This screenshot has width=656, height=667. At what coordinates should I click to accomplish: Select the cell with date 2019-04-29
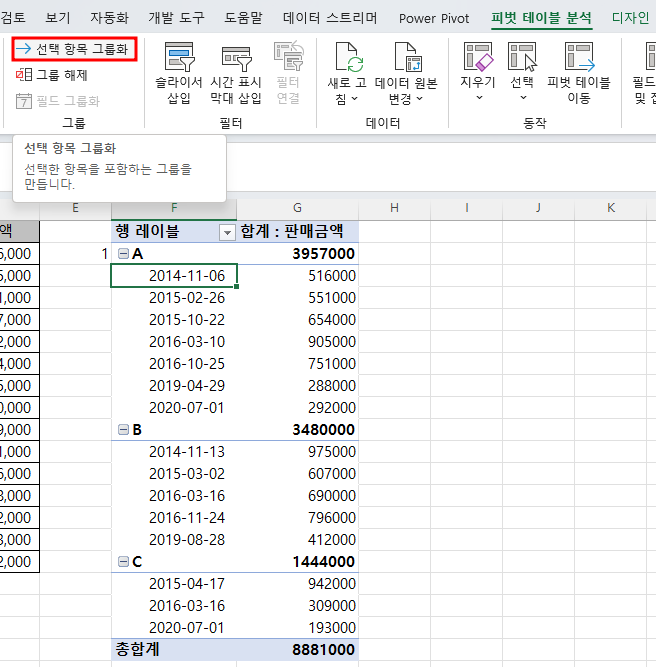click(174, 386)
